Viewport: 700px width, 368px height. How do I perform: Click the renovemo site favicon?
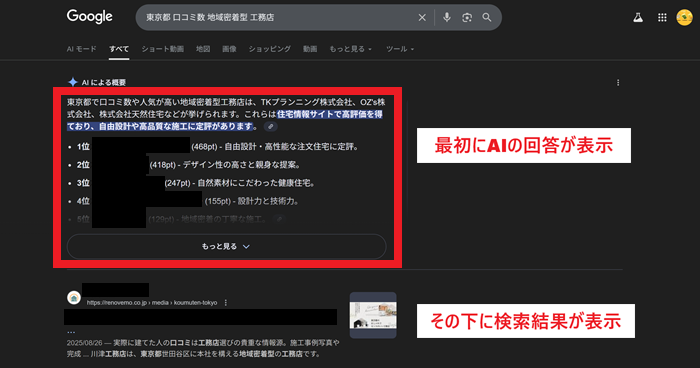pos(74,297)
